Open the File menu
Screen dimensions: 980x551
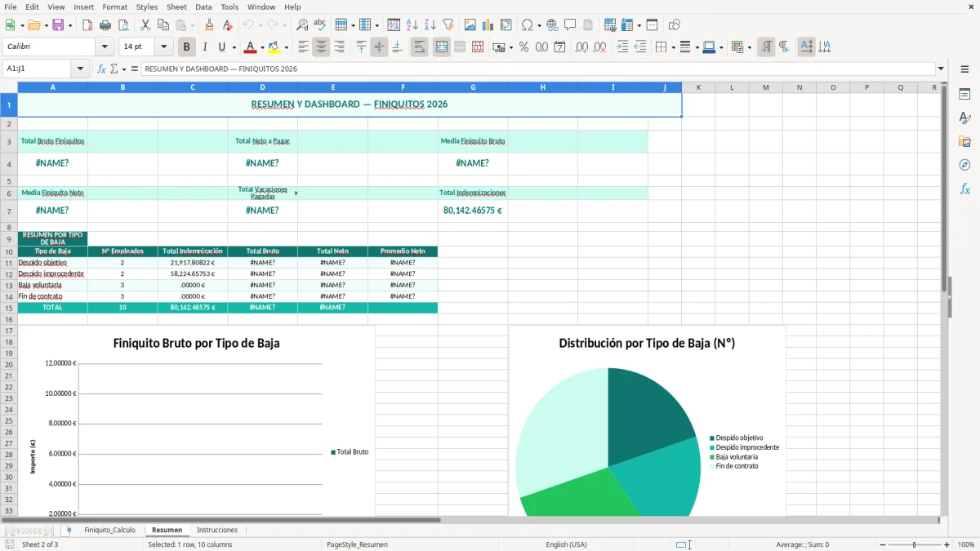pos(11,7)
